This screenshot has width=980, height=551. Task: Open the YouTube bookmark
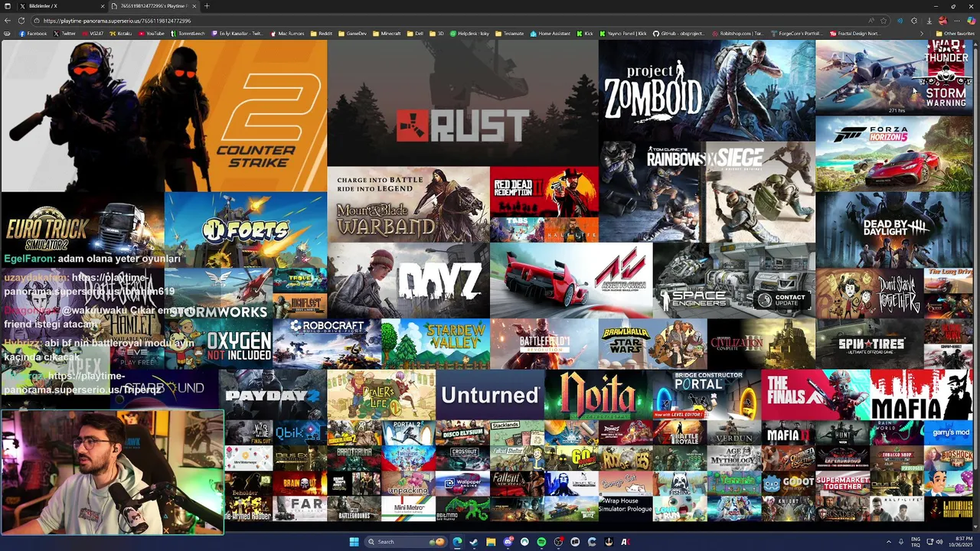pyautogui.click(x=151, y=34)
